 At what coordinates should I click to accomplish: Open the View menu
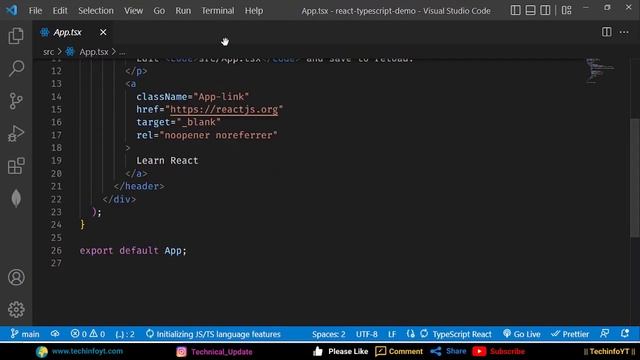click(133, 11)
